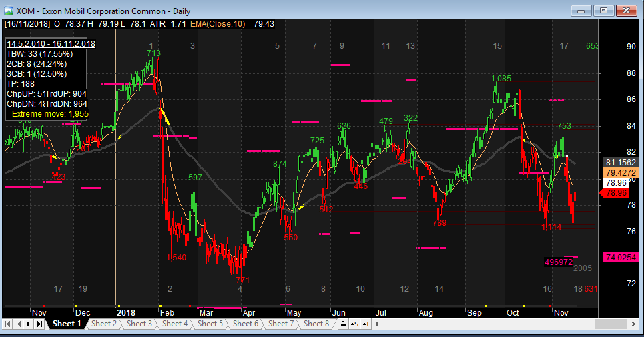Viewport: 644px width, 337px height.
Task: Click the Feb month label on time axis
Action: [167, 313]
